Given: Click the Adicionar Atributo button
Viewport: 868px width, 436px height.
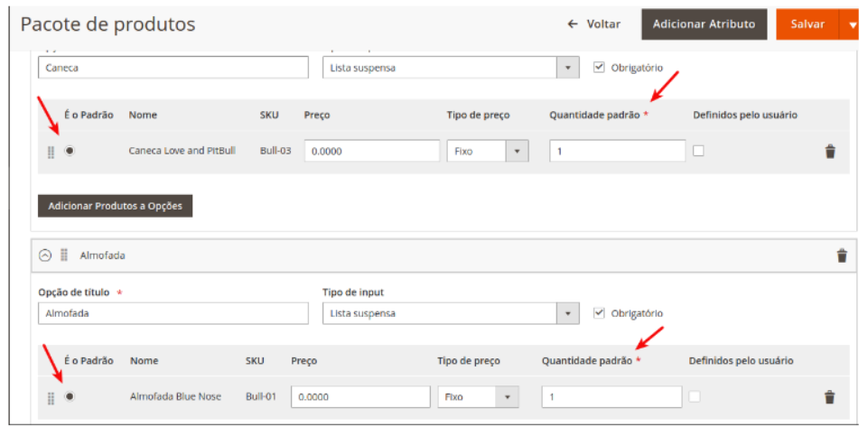Looking at the screenshot, I should pyautogui.click(x=704, y=24).
